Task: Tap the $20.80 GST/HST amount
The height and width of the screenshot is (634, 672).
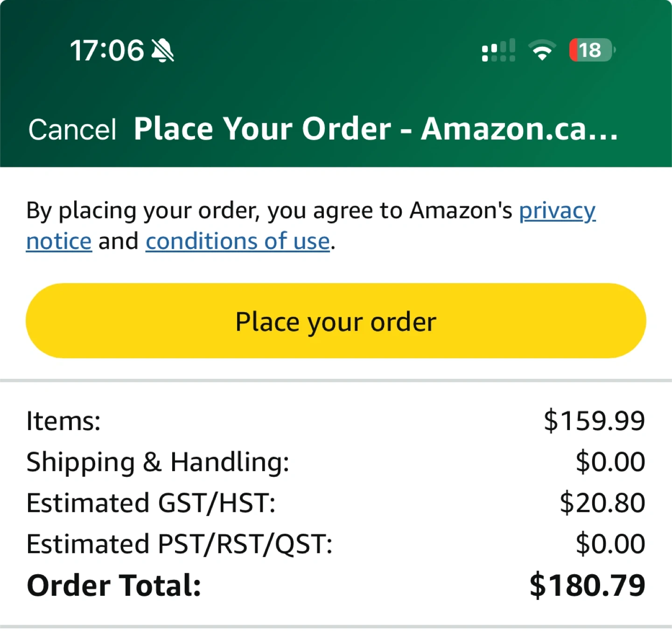Action: (x=602, y=503)
